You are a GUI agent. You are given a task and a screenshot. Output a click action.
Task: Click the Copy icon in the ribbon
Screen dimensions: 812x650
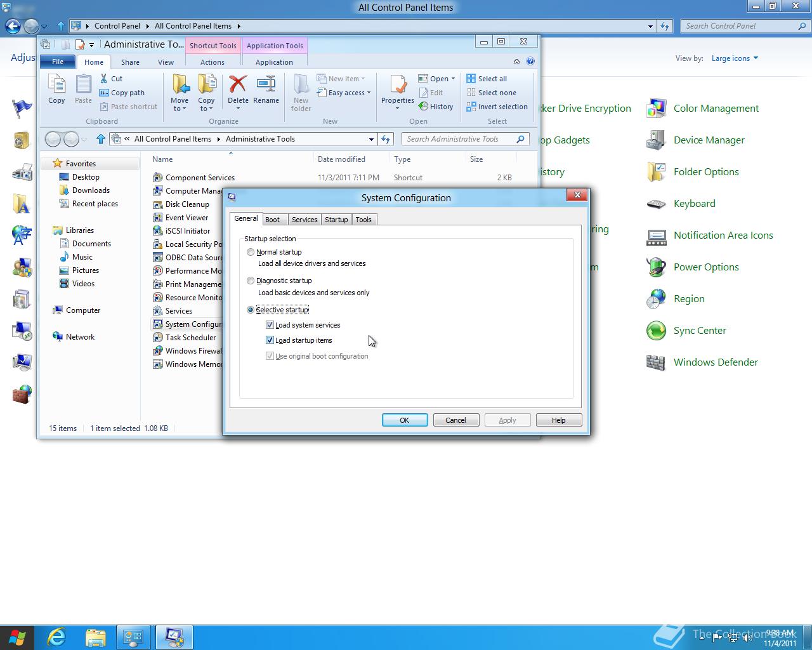point(56,89)
